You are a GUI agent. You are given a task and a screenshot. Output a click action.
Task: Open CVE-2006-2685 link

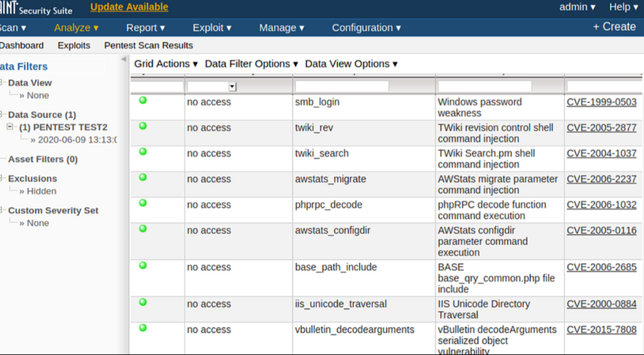pyautogui.click(x=601, y=268)
